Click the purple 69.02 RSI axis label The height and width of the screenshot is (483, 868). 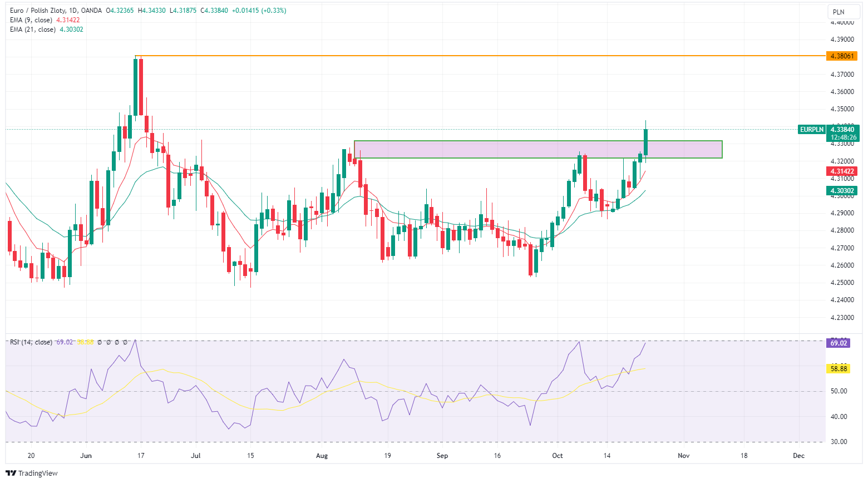point(839,343)
